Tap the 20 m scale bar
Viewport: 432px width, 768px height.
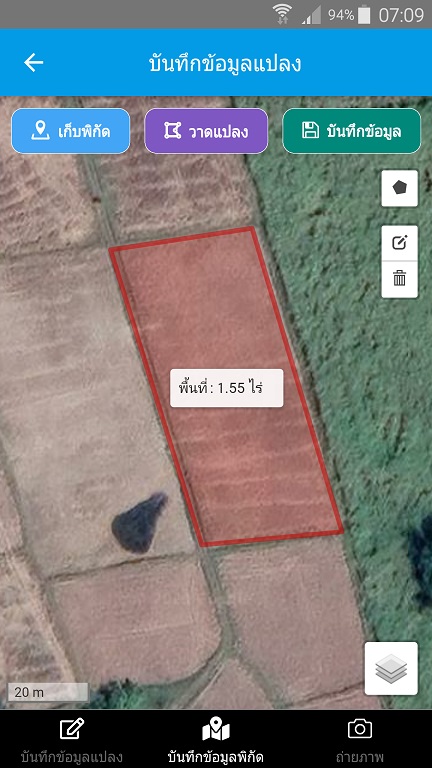tap(48, 692)
